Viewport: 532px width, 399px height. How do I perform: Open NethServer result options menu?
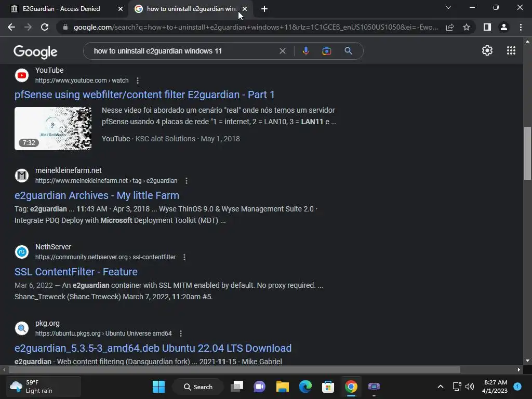coord(184,257)
